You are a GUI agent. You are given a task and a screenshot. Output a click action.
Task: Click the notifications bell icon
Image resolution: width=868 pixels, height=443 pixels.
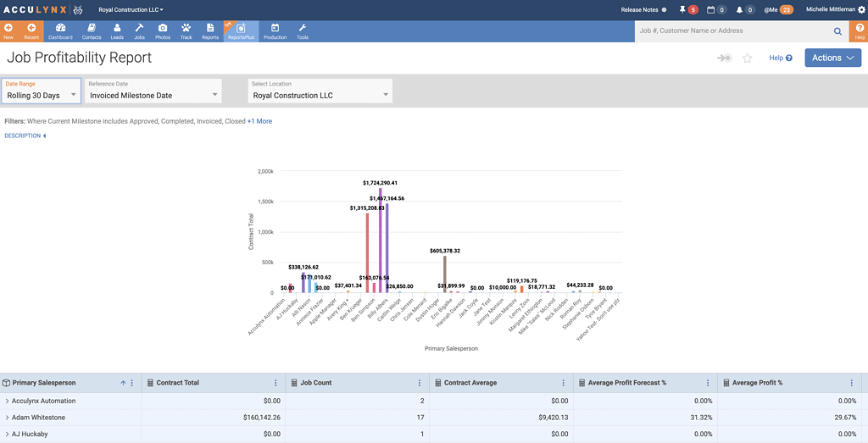tap(740, 9)
